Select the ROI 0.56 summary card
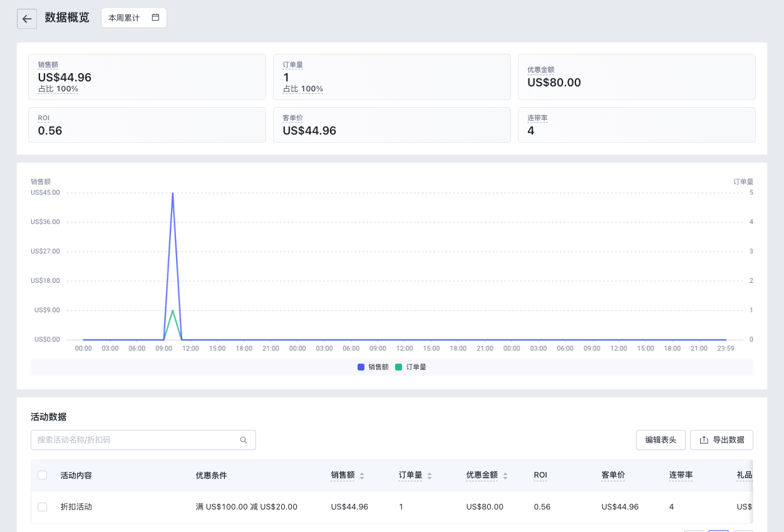The image size is (784, 532). (147, 125)
